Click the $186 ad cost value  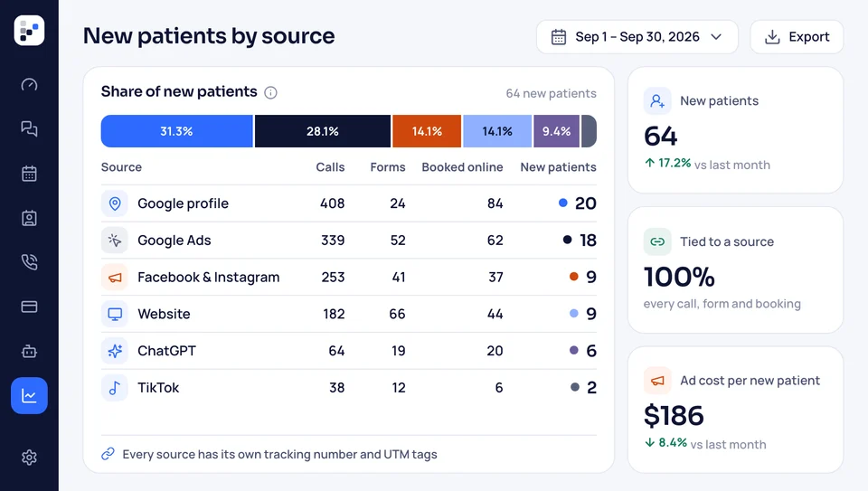673,416
